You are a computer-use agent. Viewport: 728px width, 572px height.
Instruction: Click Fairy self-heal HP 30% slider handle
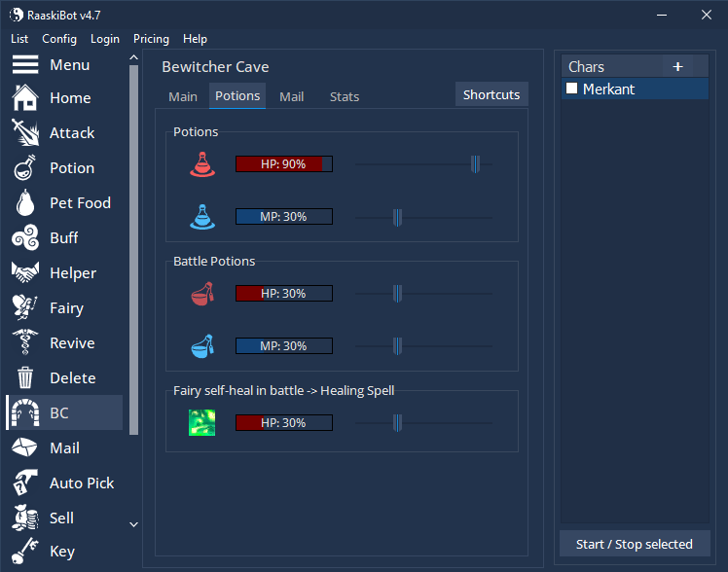(397, 423)
